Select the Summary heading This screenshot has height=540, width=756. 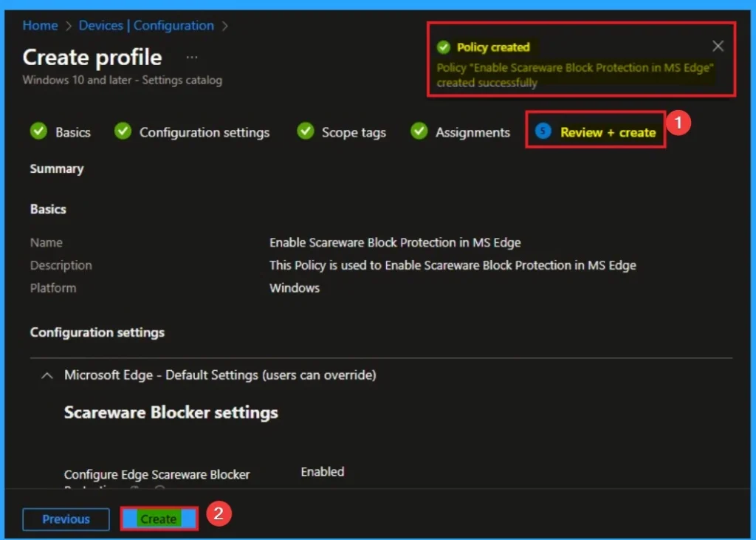pos(57,169)
